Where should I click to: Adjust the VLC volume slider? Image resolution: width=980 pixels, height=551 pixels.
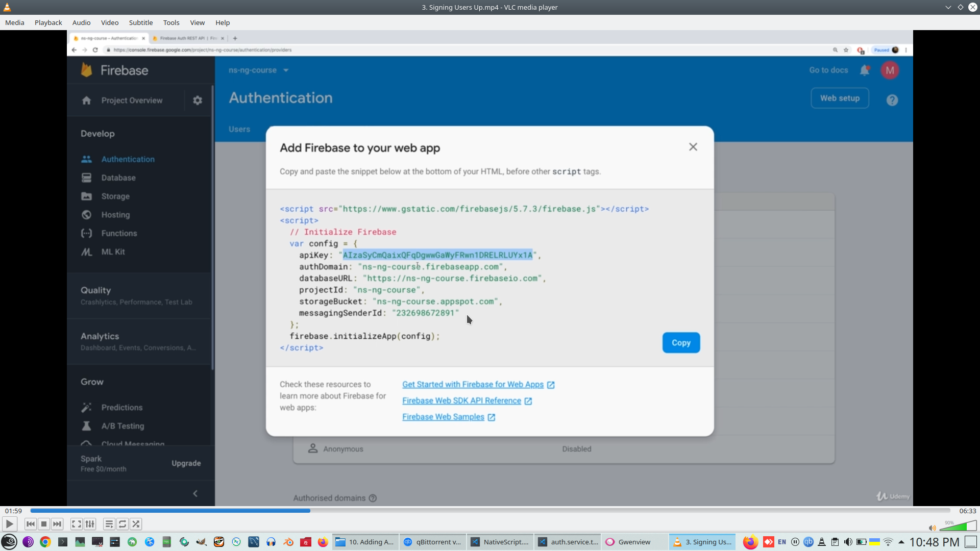(958, 527)
